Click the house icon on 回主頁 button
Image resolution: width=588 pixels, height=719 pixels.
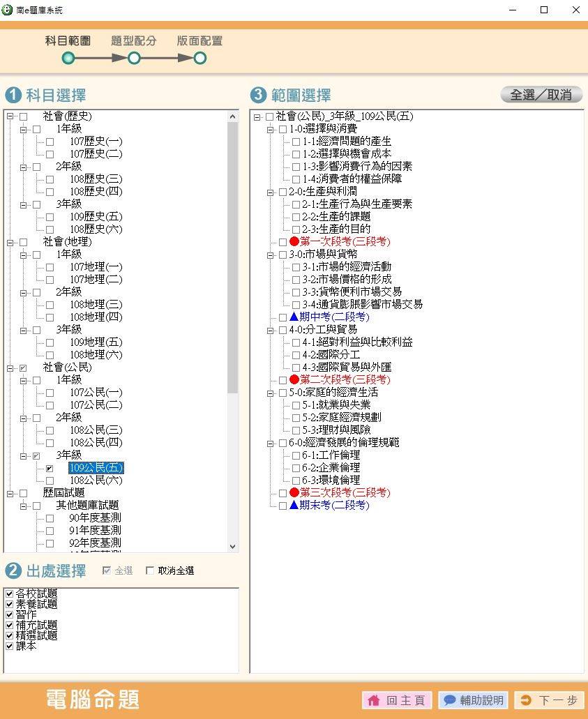(x=374, y=700)
